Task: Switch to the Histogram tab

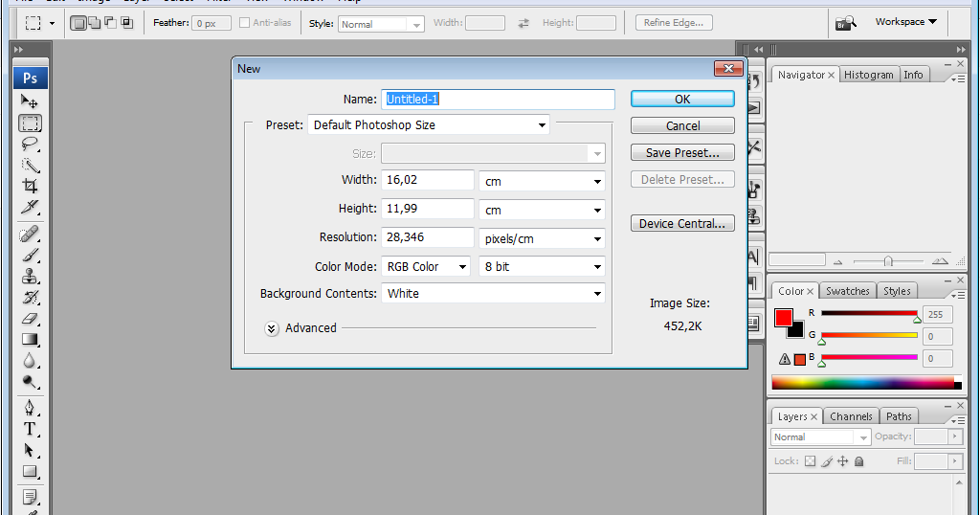Action: click(868, 75)
